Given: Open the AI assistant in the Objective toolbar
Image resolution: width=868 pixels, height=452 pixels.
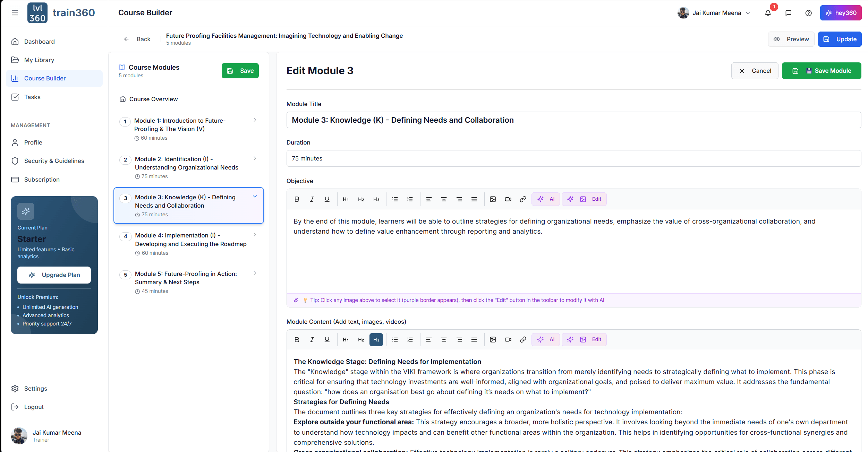Looking at the screenshot, I should click(x=545, y=199).
